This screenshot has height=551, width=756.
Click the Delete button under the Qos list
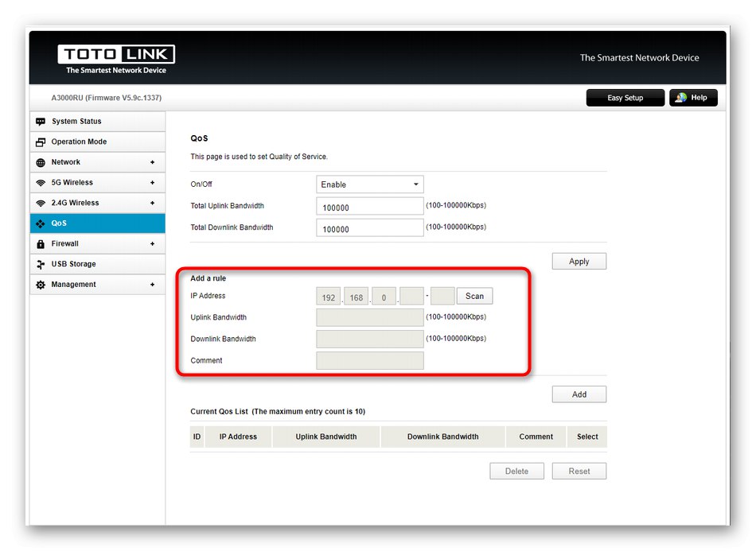[x=516, y=471]
